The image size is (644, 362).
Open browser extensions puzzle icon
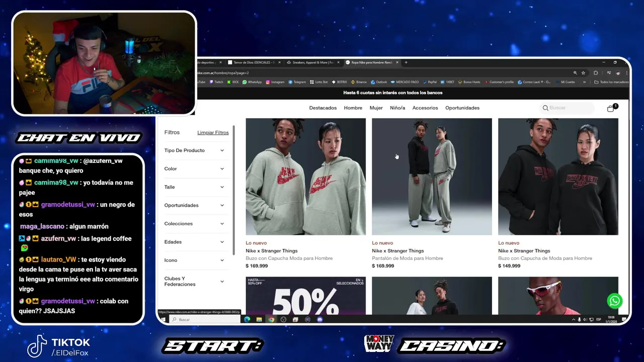596,73
